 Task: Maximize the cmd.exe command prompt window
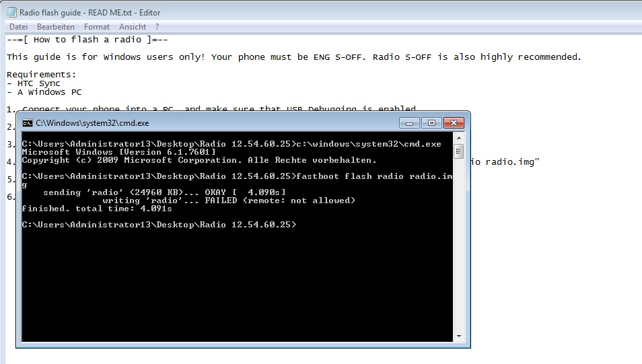coord(431,123)
